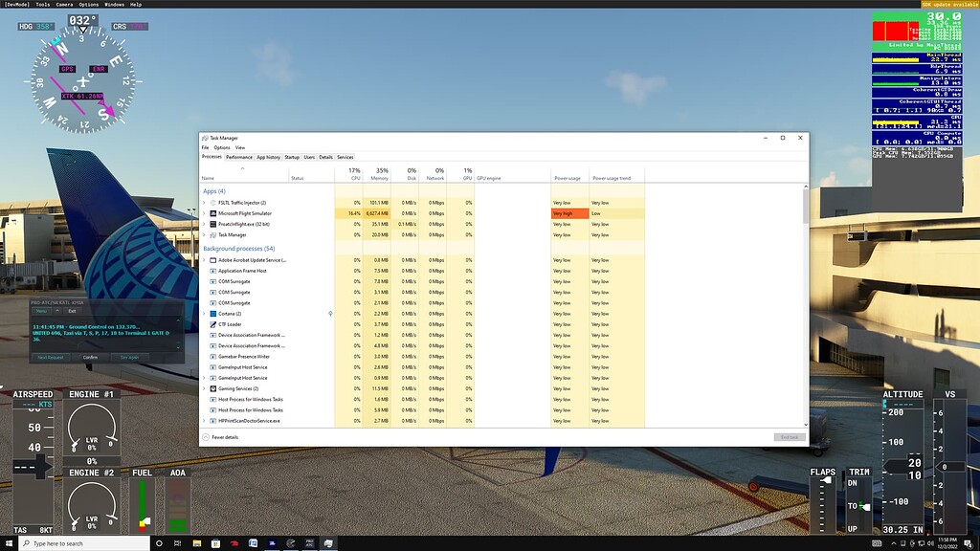Image resolution: width=980 pixels, height=551 pixels.
Task: Click the FSLTL Traffic Injector app icon
Action: point(213,202)
